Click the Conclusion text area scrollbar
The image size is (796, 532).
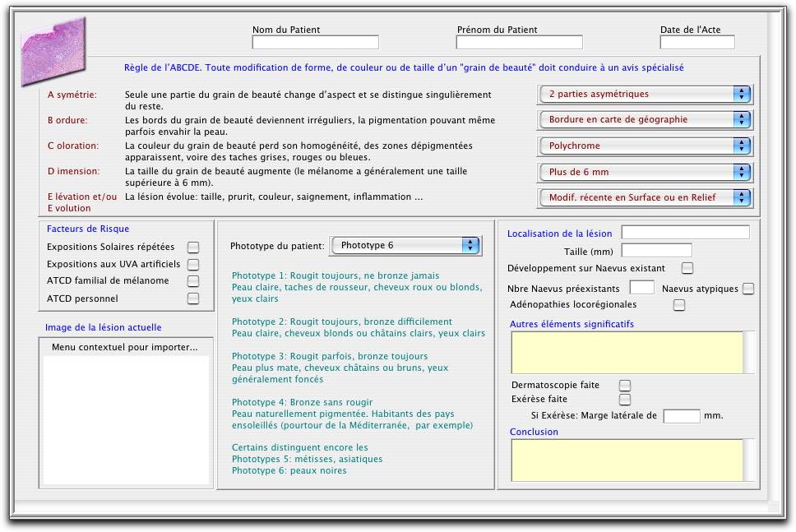(748, 460)
